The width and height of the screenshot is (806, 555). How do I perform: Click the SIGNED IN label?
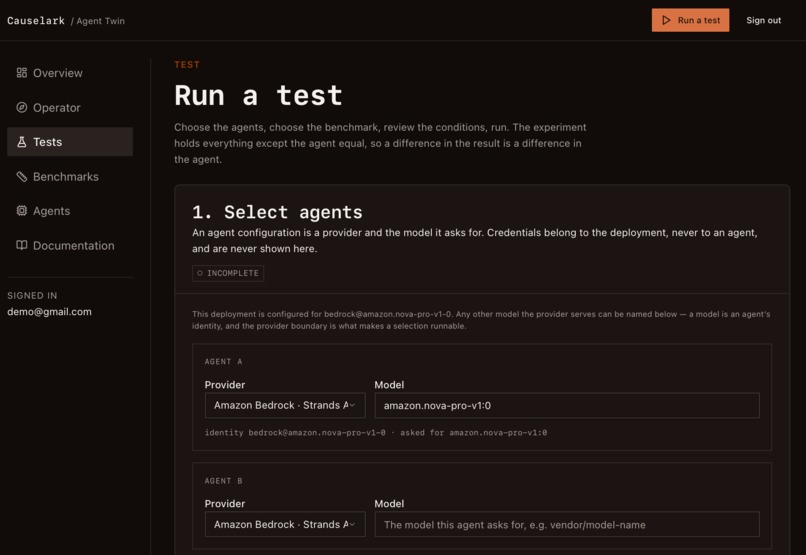[x=32, y=295]
